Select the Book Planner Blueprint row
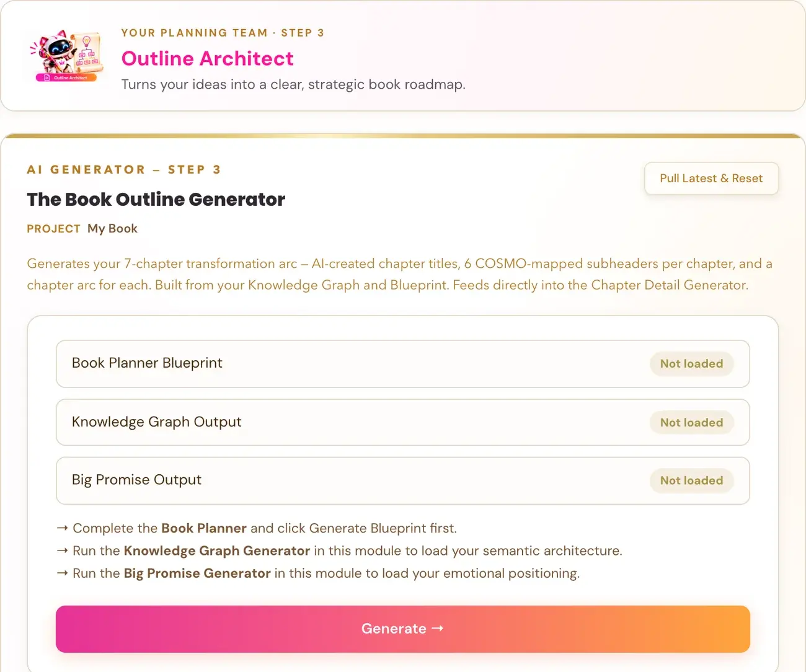Image resolution: width=806 pixels, height=672 pixels. (403, 364)
